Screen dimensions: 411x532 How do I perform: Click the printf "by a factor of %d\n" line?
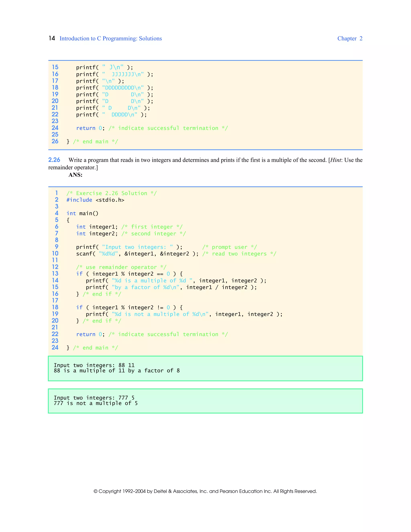[171, 287]
